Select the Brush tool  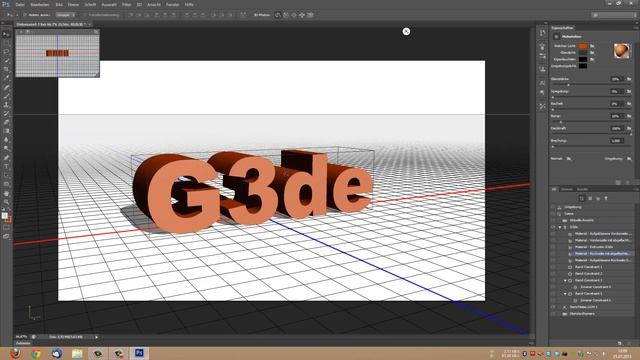pos(6,96)
